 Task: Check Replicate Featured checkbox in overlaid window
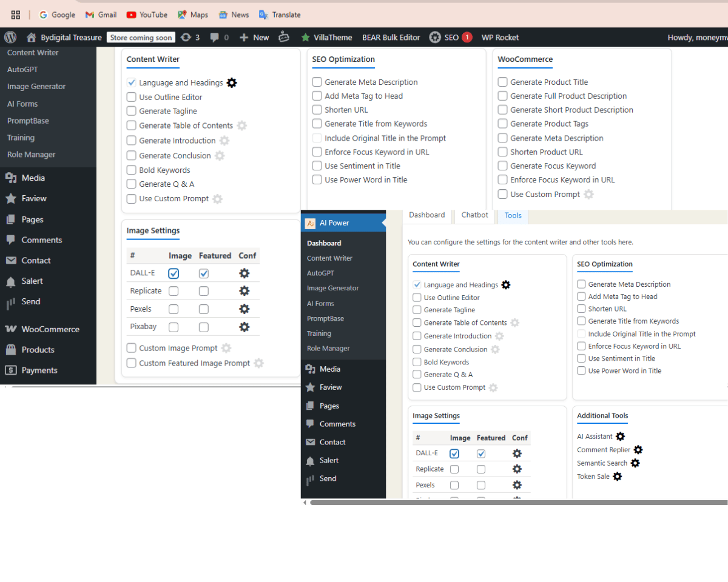(x=481, y=469)
